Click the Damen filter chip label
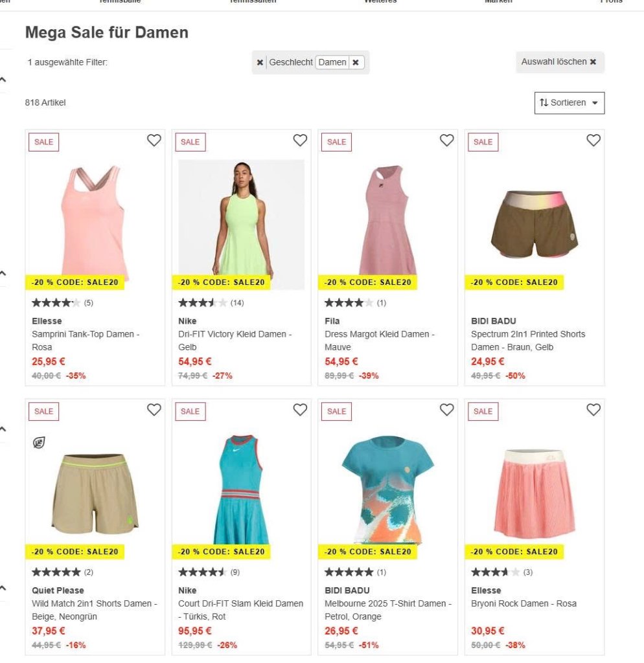 332,63
